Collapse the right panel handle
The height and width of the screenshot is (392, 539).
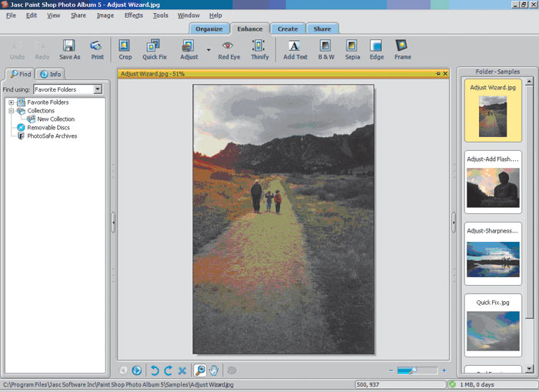pyautogui.click(x=454, y=223)
